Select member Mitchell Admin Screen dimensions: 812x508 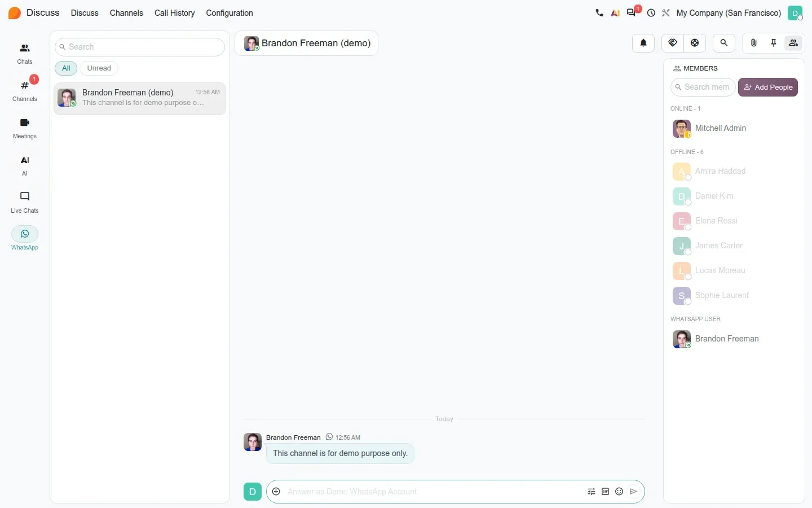(x=734, y=129)
